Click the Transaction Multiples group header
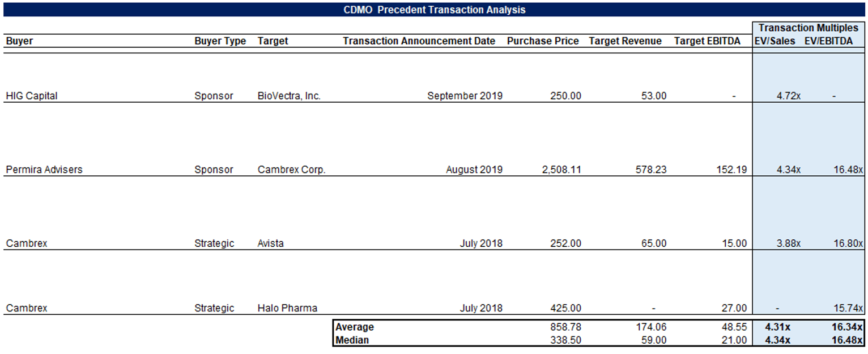The width and height of the screenshot is (868, 354). coord(809,28)
